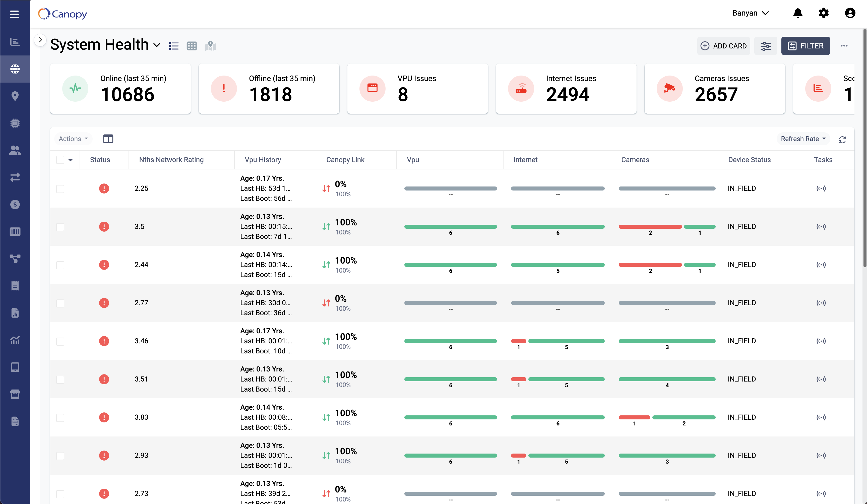Open the barcode sidebar section
The width and height of the screenshot is (867, 504).
pos(15,231)
